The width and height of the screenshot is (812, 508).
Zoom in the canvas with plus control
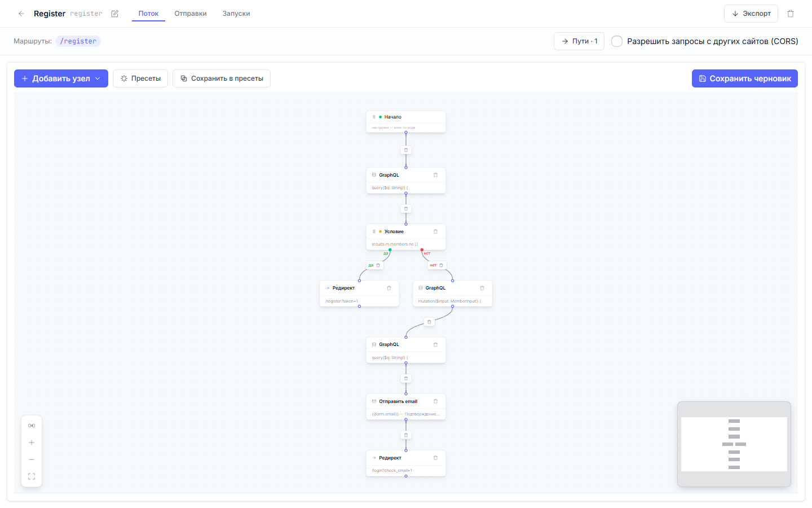point(32,443)
